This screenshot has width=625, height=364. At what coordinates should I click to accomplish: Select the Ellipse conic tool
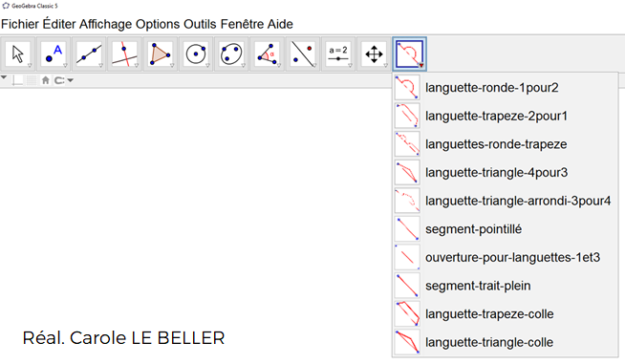(231, 54)
